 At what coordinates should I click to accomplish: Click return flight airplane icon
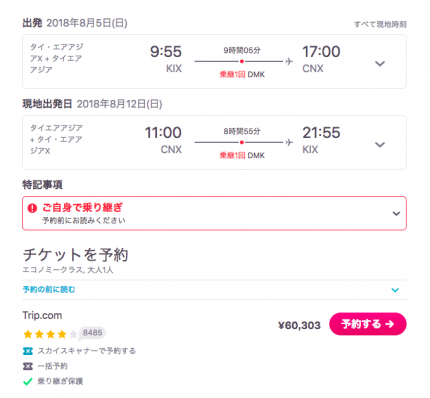click(x=289, y=142)
